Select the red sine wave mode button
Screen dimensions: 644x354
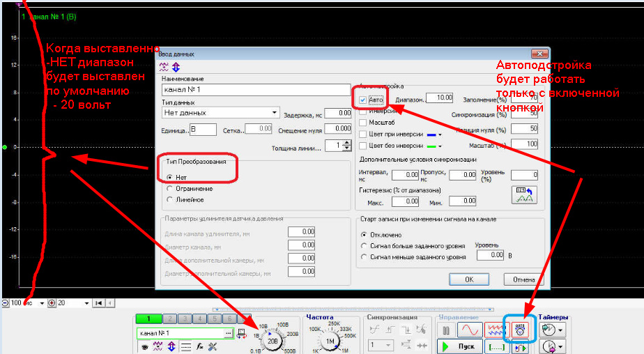tap(470, 330)
